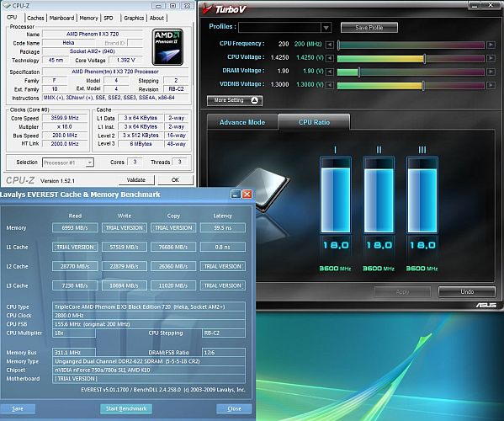The height and width of the screenshot is (421, 504).
Task: Open the Processor #1 selection dropdown
Action: tap(90, 163)
